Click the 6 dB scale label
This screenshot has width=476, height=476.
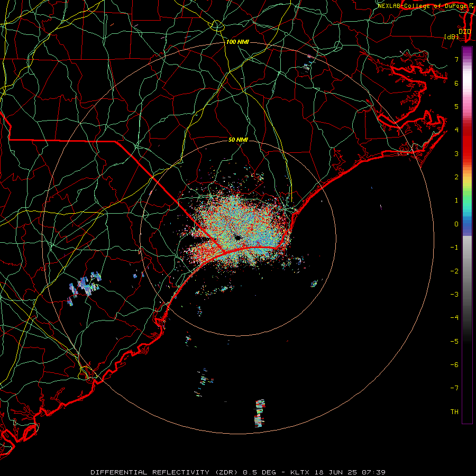tap(456, 83)
